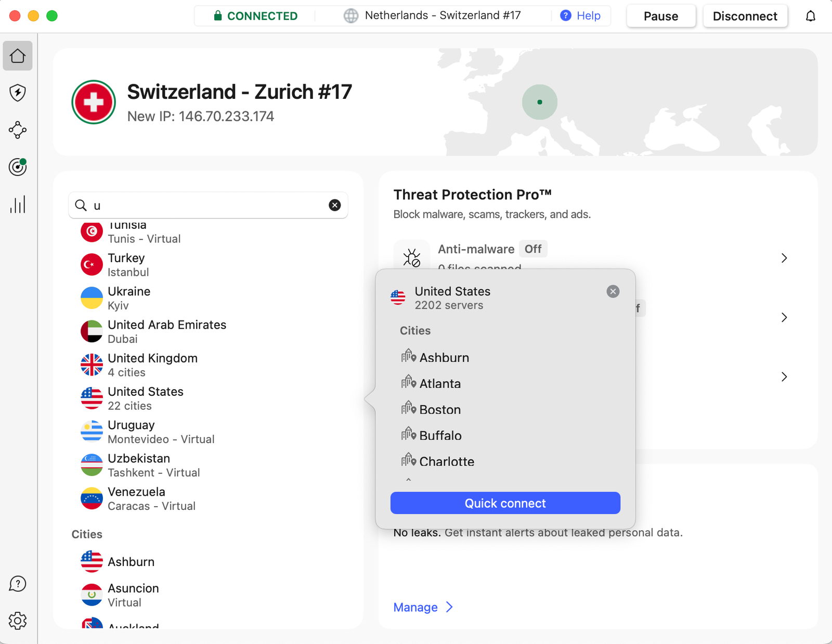This screenshot has height=644, width=832.
Task: Open the Help link
Action: [x=581, y=16]
